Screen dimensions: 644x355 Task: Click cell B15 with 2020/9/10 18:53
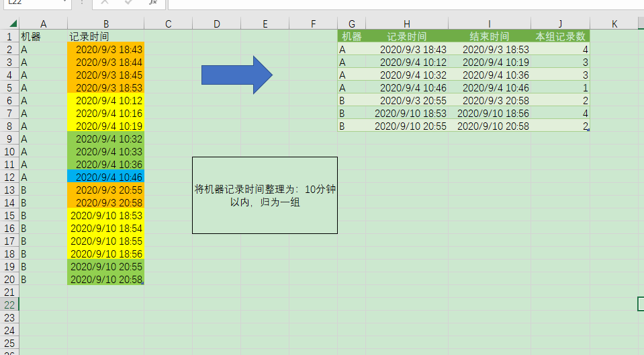[106, 215]
